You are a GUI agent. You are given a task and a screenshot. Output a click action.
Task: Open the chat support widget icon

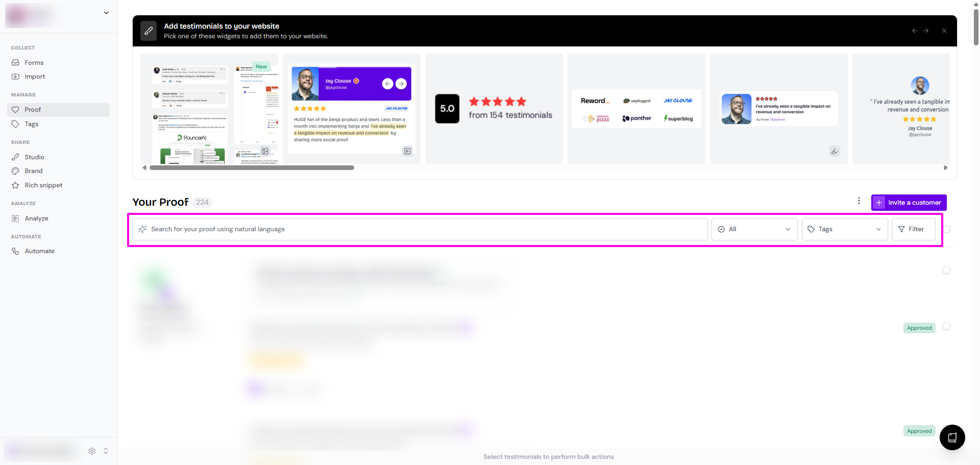952,437
